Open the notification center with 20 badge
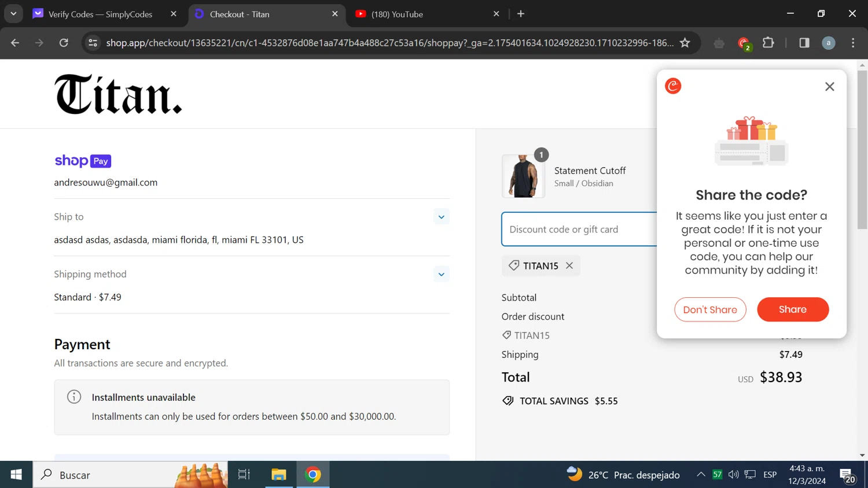 (x=848, y=475)
